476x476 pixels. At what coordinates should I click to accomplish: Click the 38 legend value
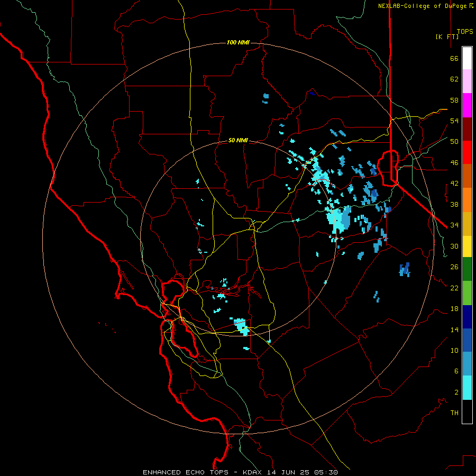coord(454,204)
